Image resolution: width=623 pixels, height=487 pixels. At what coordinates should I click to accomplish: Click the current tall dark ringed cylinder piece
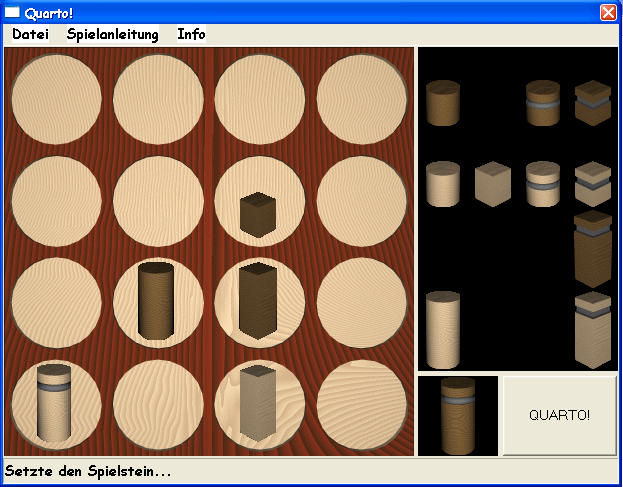pos(458,416)
